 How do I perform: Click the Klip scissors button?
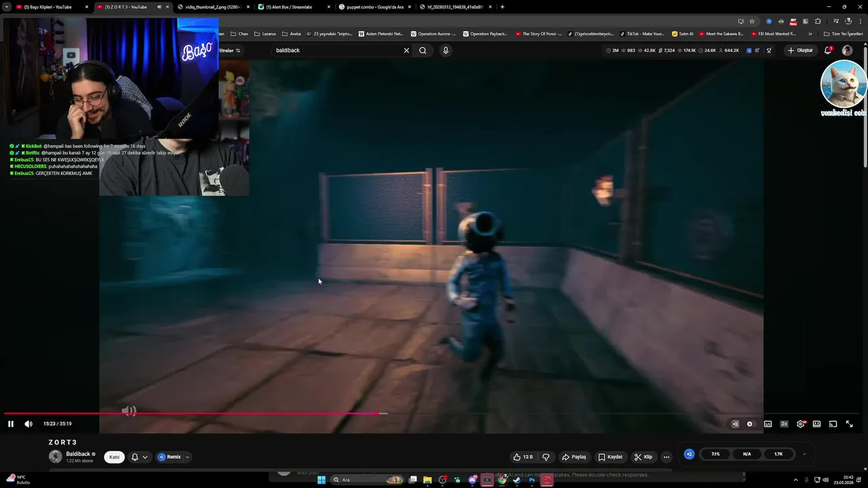[644, 457]
